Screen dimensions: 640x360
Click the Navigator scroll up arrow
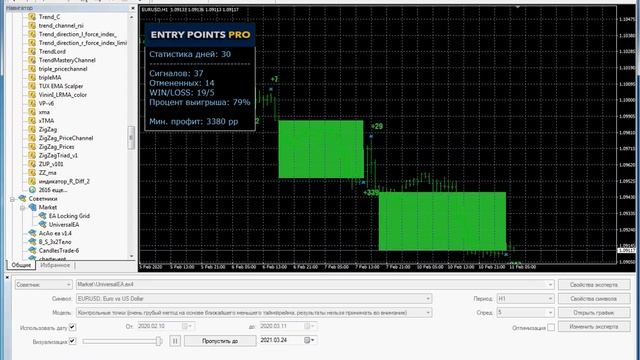click(x=131, y=17)
